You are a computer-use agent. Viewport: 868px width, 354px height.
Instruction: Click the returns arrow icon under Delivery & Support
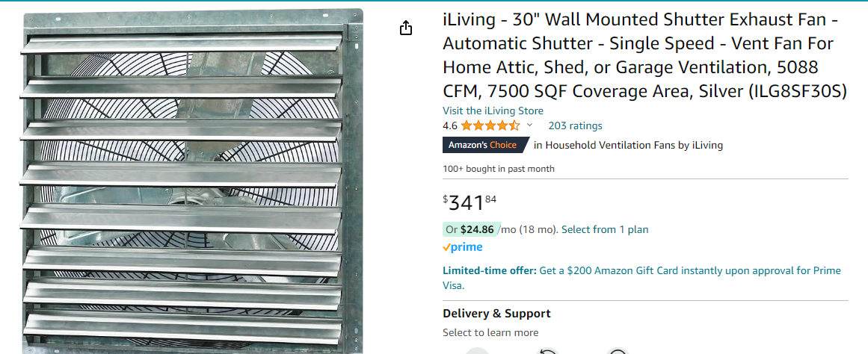coord(547,351)
